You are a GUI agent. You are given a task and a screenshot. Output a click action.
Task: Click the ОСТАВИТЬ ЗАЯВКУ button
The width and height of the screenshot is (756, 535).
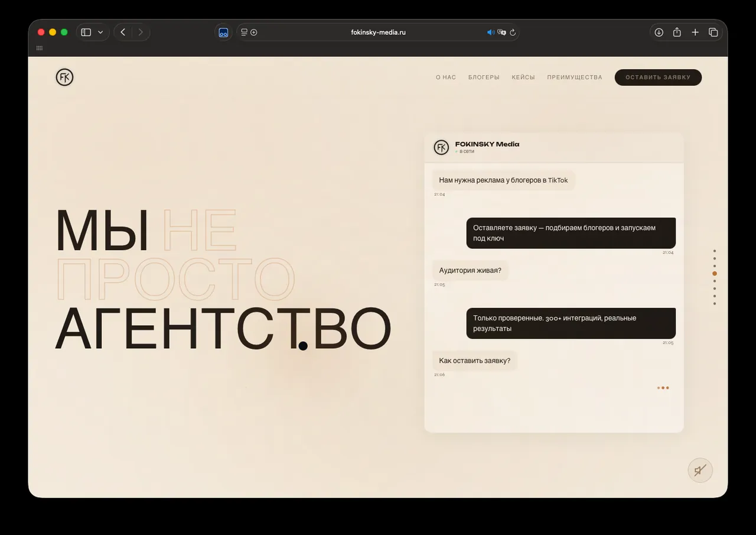658,77
